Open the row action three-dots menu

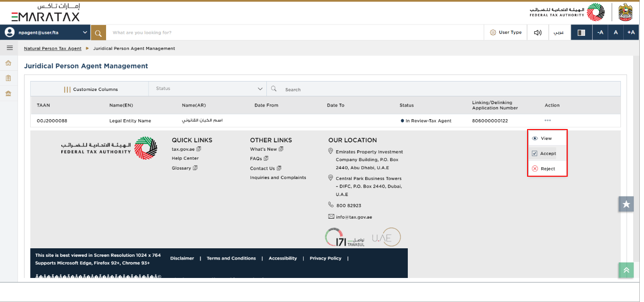547,121
